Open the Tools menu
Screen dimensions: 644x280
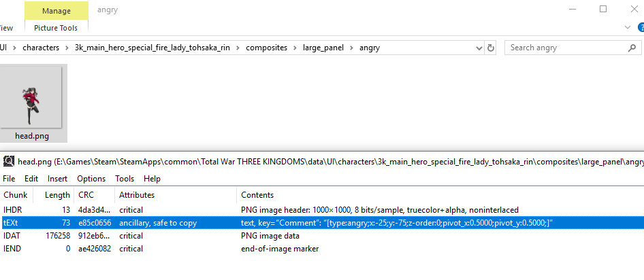[x=125, y=179]
